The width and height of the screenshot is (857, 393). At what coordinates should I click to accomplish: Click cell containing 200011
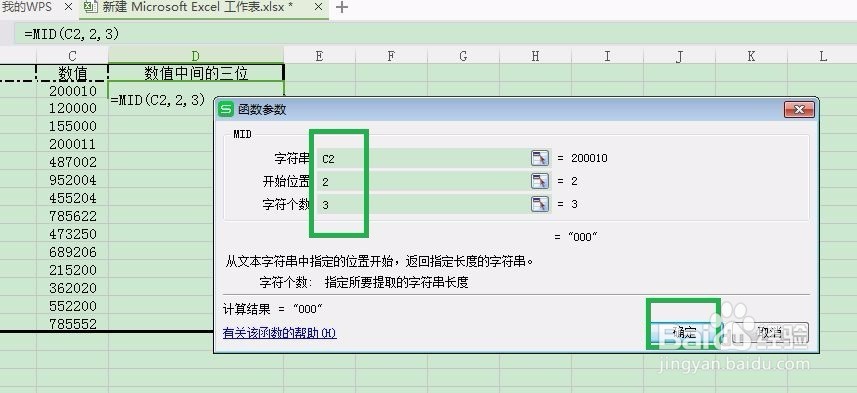[72, 144]
